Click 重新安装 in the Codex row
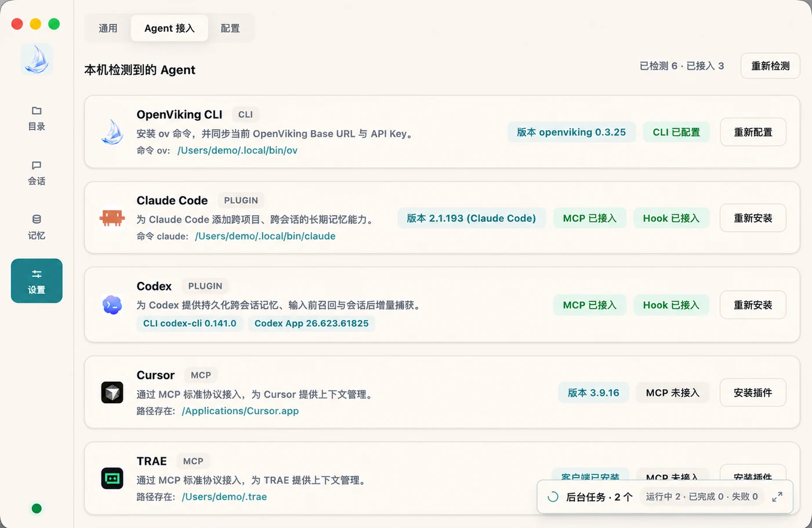The height and width of the screenshot is (528, 812). click(753, 305)
